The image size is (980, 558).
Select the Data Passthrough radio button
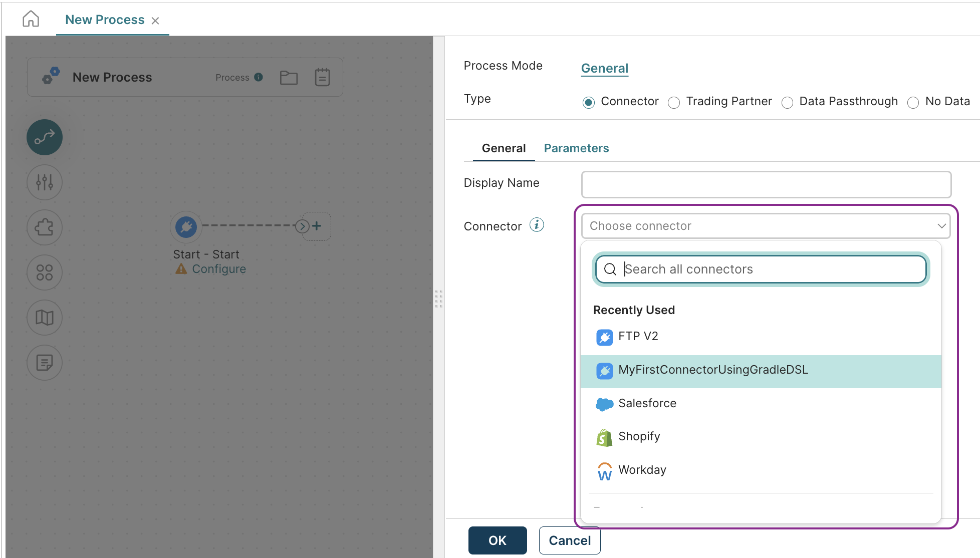click(x=787, y=102)
